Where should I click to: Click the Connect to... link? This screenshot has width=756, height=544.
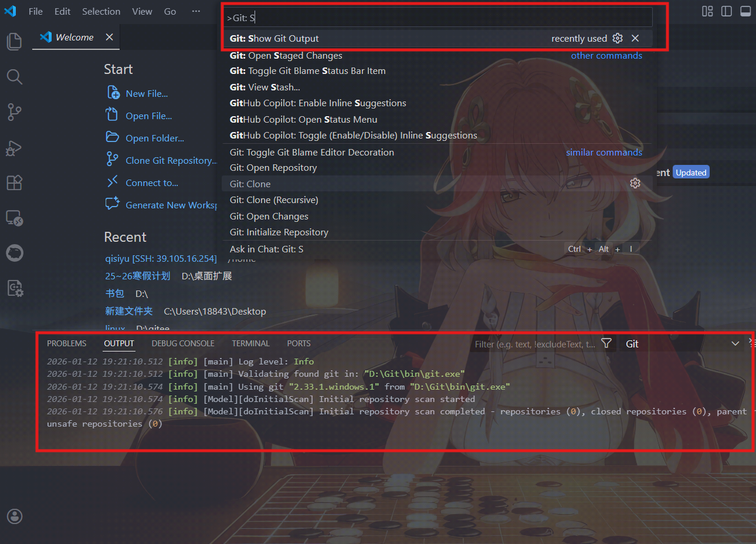click(152, 183)
